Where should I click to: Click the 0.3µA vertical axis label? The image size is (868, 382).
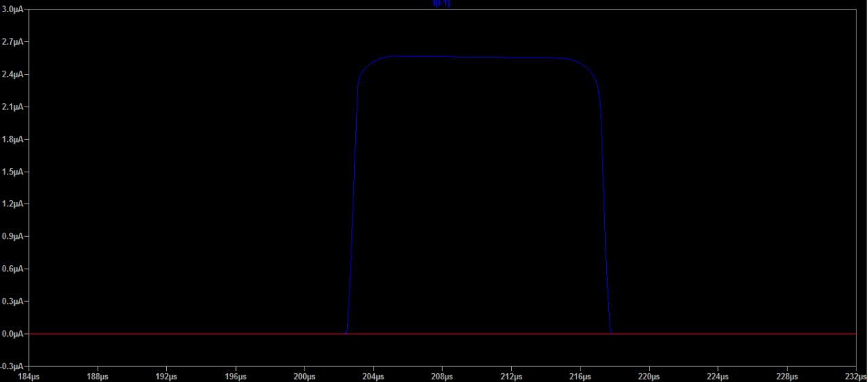13,301
